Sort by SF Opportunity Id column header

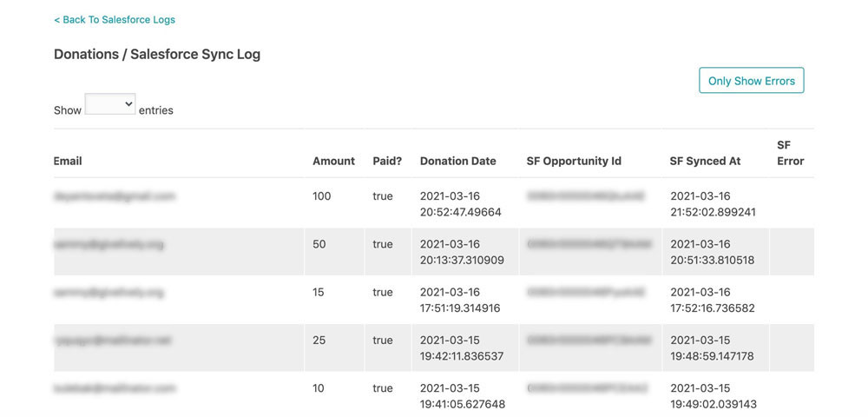tap(574, 161)
